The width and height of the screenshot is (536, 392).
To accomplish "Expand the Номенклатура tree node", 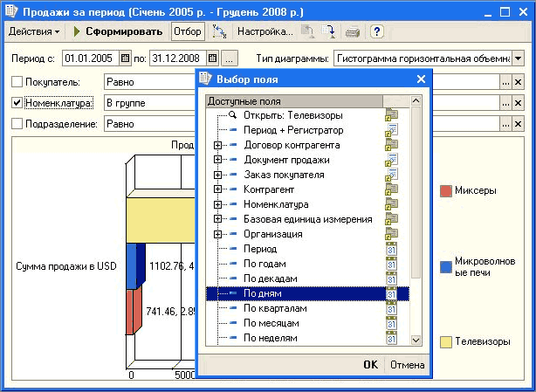I will click(217, 204).
